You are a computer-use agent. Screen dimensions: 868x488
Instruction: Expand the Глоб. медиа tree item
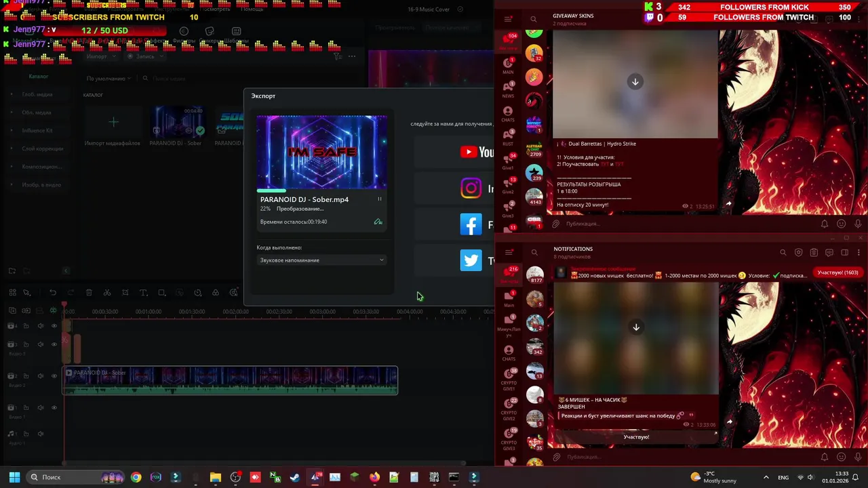(x=12, y=94)
